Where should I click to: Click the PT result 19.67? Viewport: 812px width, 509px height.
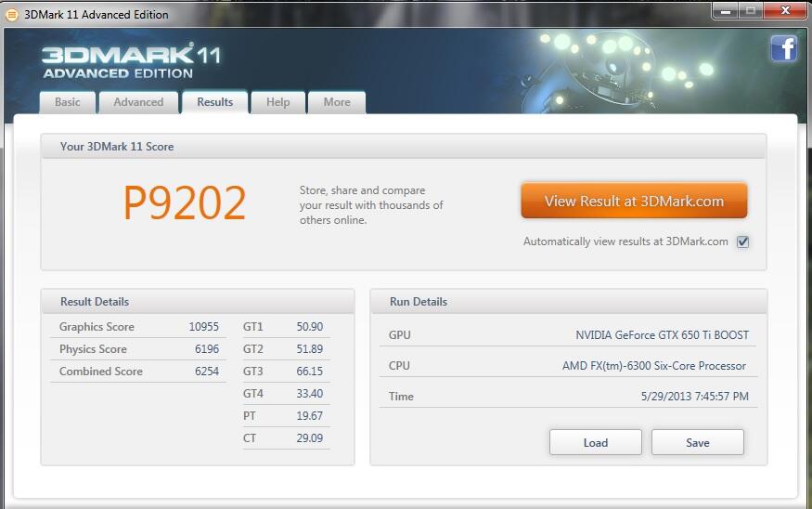click(x=310, y=416)
